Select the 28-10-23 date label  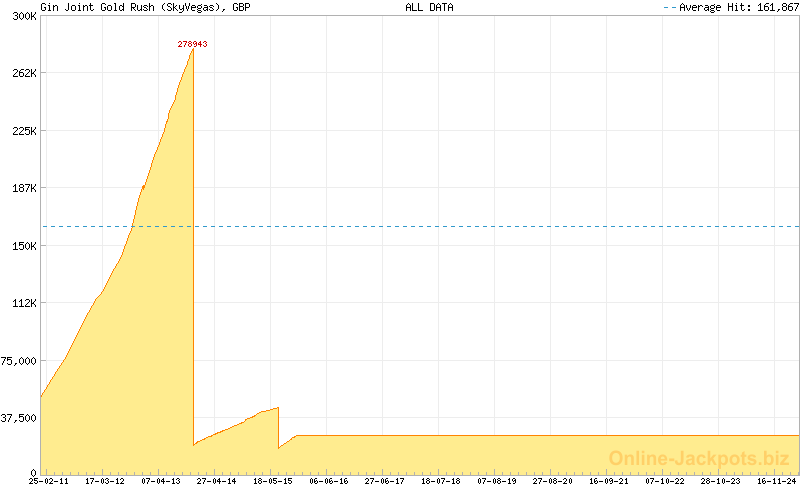tap(720, 481)
